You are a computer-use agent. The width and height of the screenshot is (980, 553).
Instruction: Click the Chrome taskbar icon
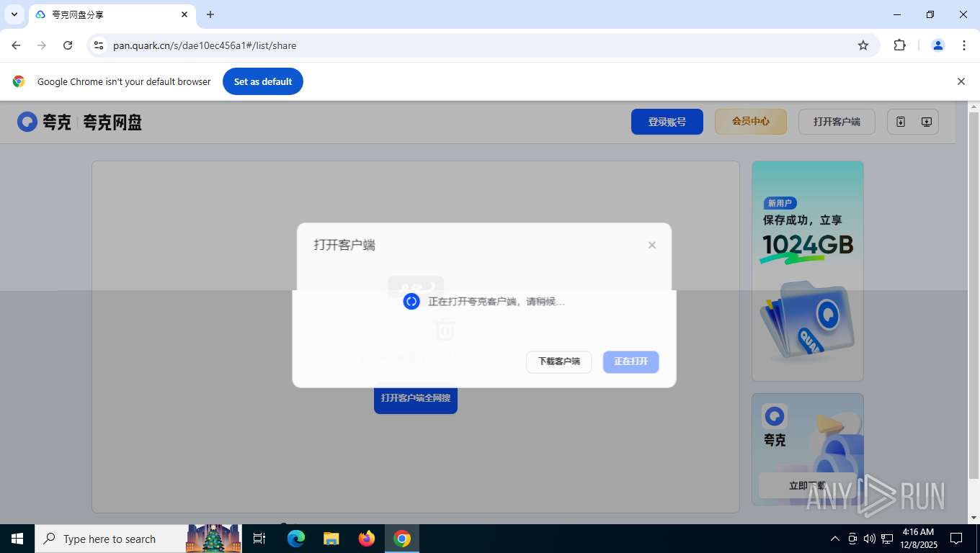402,539
